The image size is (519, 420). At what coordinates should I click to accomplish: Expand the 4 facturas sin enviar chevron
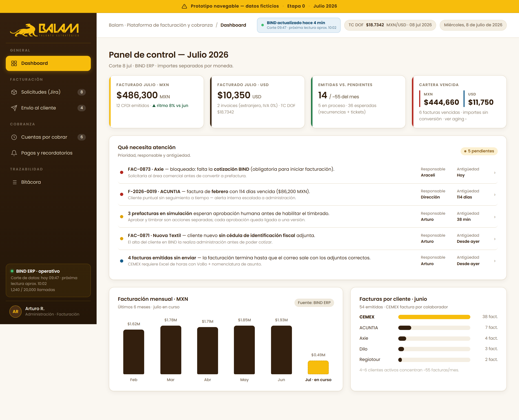coord(494,261)
